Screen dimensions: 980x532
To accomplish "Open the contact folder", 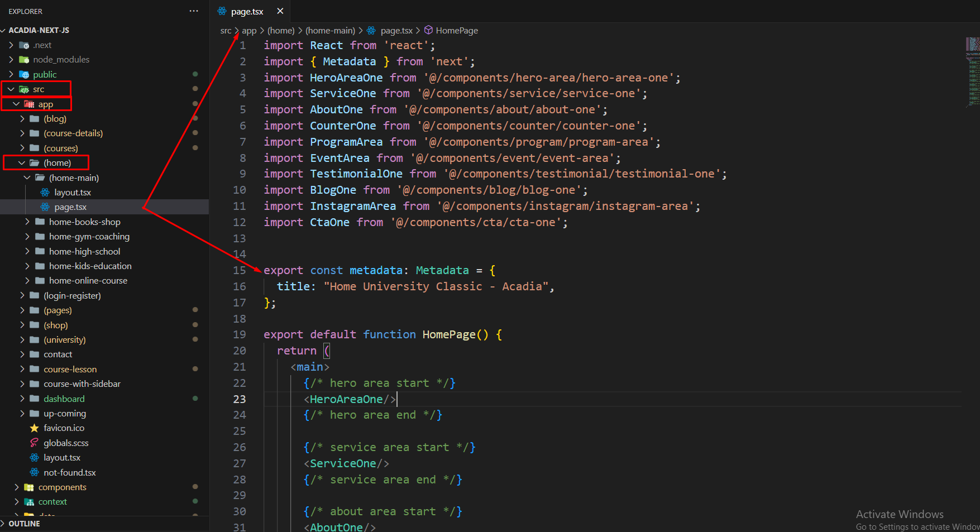I will [x=58, y=354].
